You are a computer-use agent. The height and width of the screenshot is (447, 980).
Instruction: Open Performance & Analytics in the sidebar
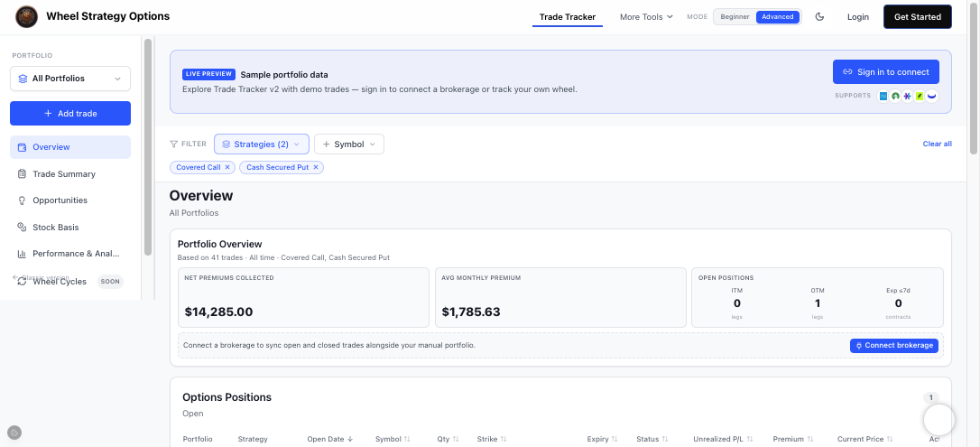pyautogui.click(x=70, y=254)
